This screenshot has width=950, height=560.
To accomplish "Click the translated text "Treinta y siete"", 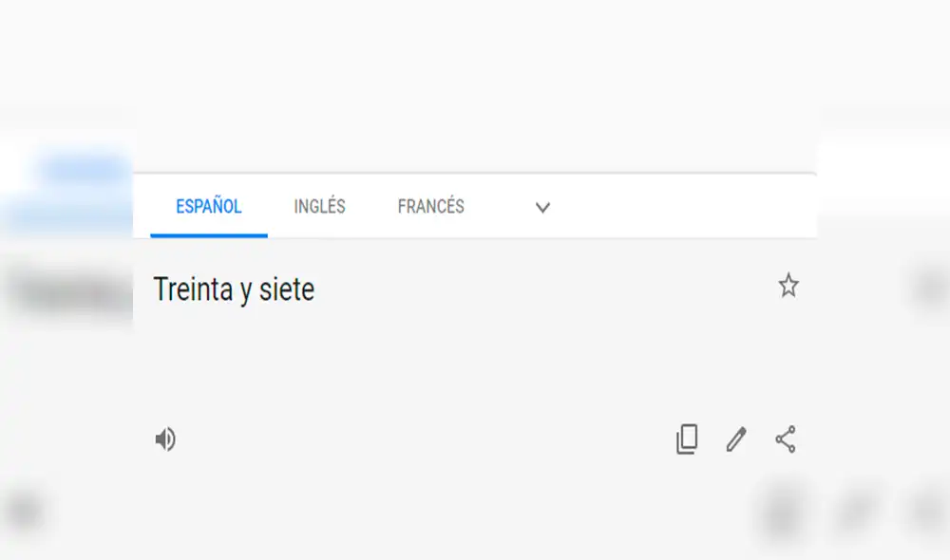I will [234, 289].
